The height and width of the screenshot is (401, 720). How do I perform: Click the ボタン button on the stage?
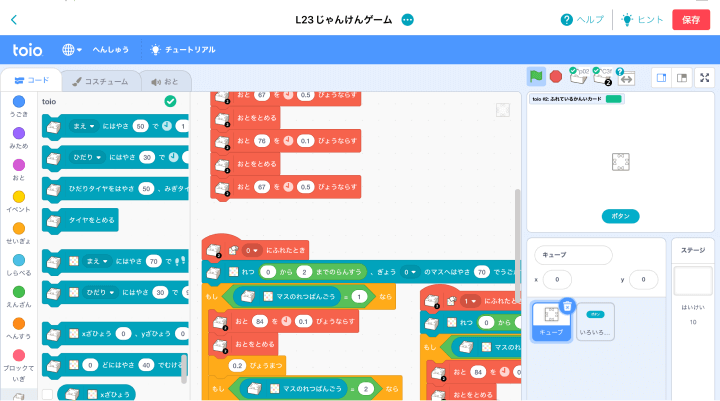click(620, 216)
